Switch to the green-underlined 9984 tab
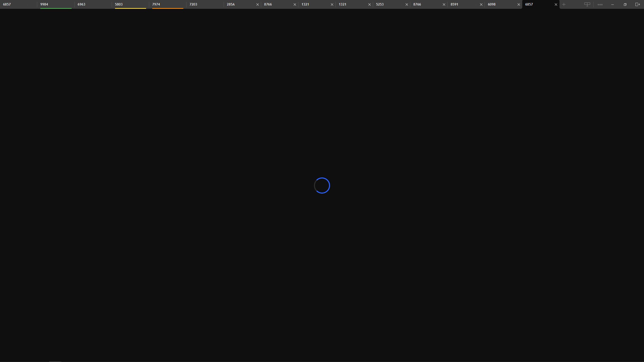 (x=56, y=4)
